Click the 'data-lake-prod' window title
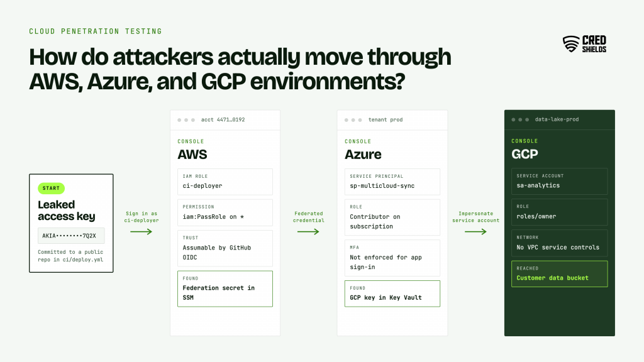The image size is (644, 362). (557, 119)
